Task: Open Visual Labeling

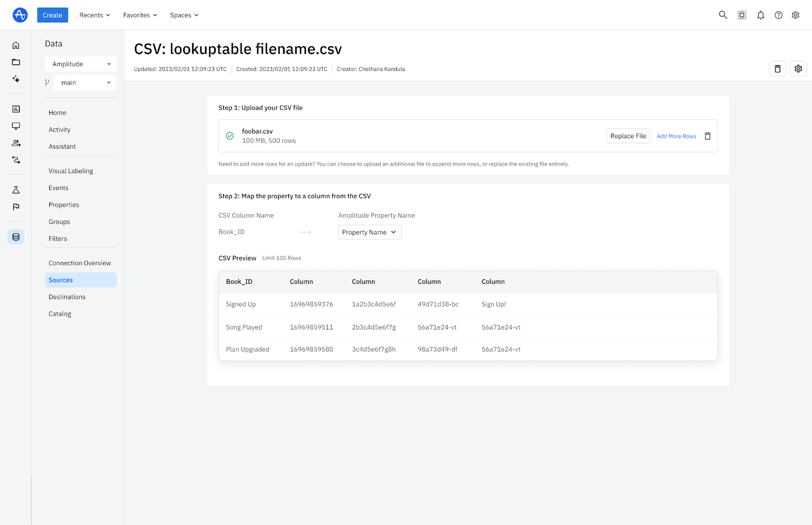Action: point(71,171)
